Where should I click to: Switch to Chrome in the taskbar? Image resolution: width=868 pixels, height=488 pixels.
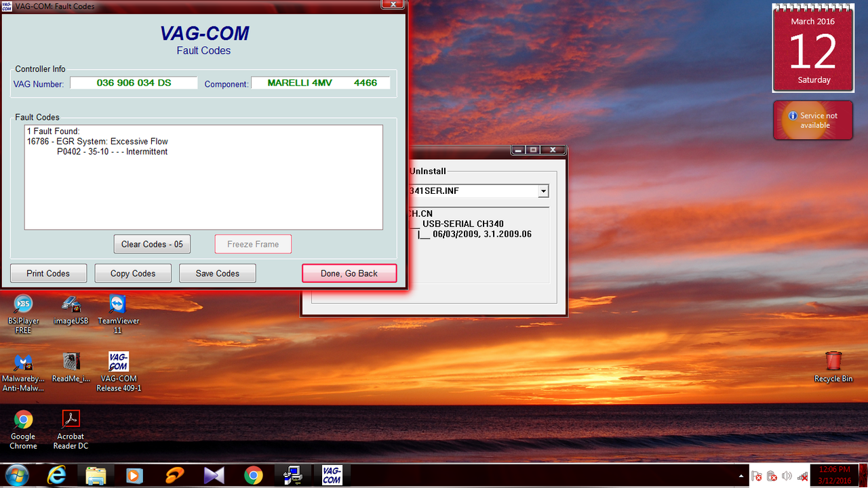(x=253, y=476)
